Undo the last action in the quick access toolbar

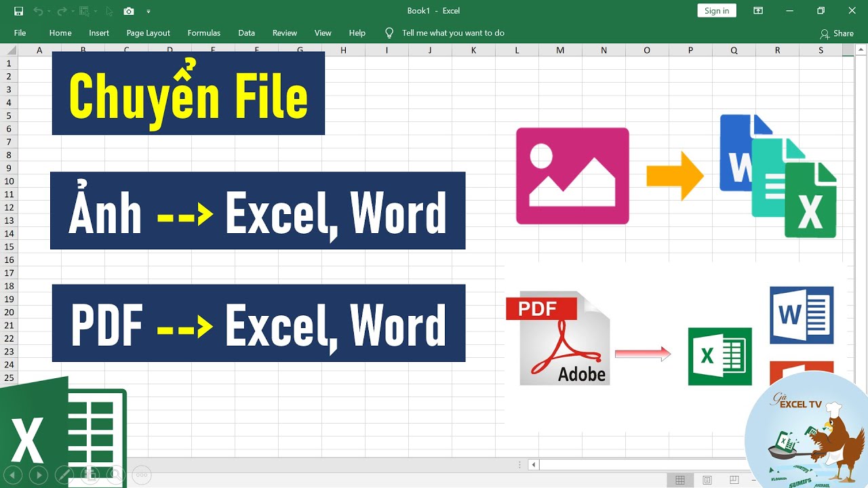point(37,11)
